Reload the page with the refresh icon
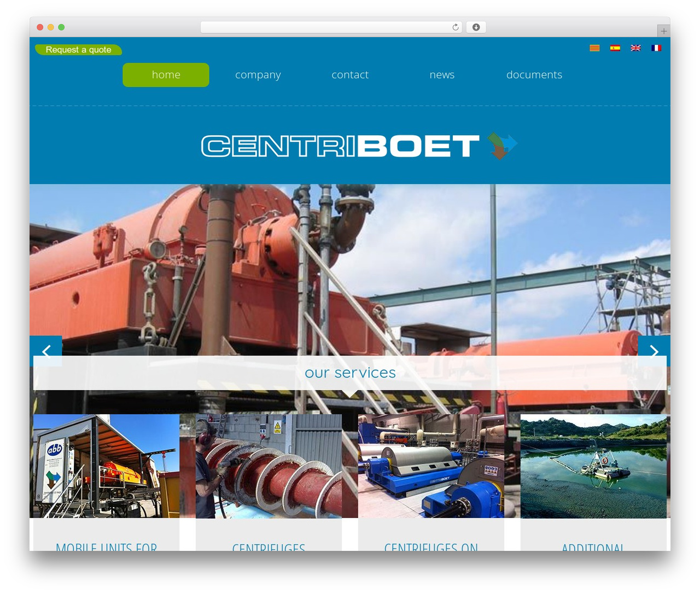The image size is (700, 593). (456, 27)
